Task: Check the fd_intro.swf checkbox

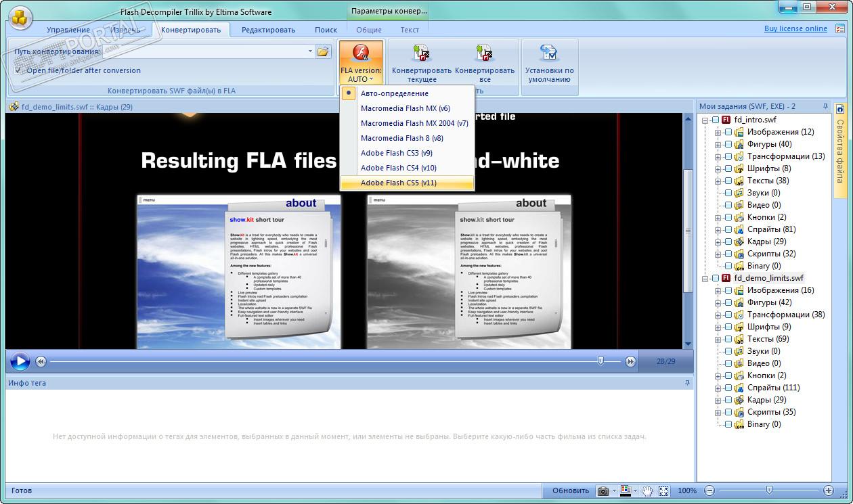Action: [x=716, y=120]
